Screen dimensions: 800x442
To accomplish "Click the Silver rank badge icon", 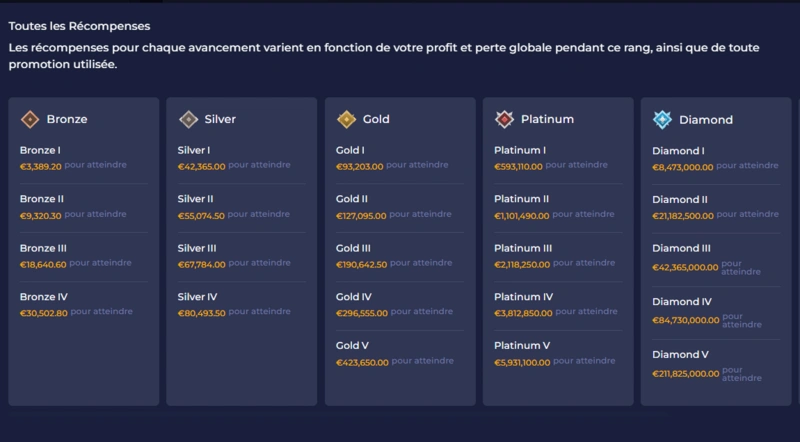I will pos(188,119).
